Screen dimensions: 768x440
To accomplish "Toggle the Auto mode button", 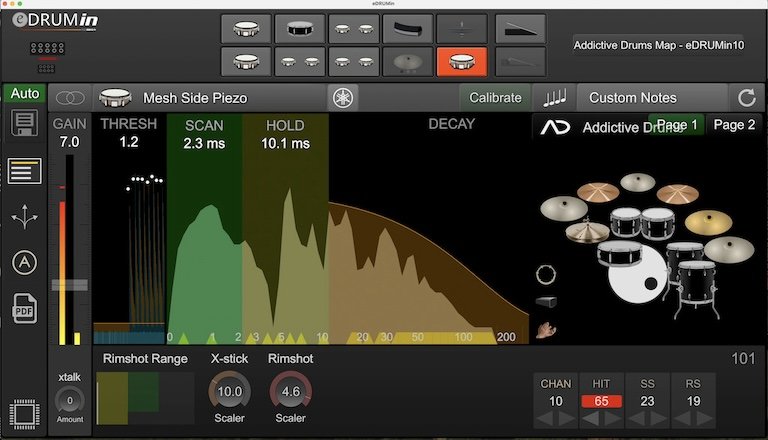I will [x=24, y=94].
